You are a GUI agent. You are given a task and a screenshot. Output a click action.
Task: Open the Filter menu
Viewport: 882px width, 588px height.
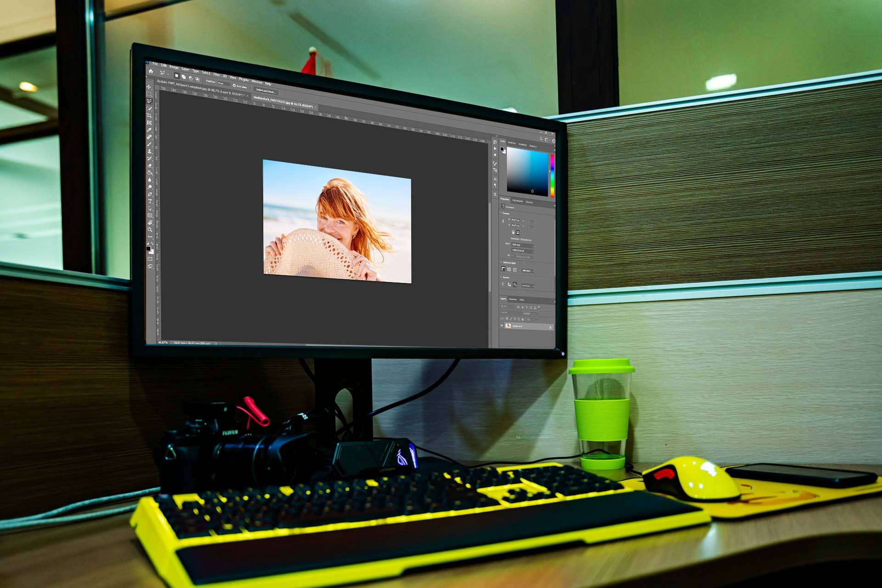click(x=216, y=74)
